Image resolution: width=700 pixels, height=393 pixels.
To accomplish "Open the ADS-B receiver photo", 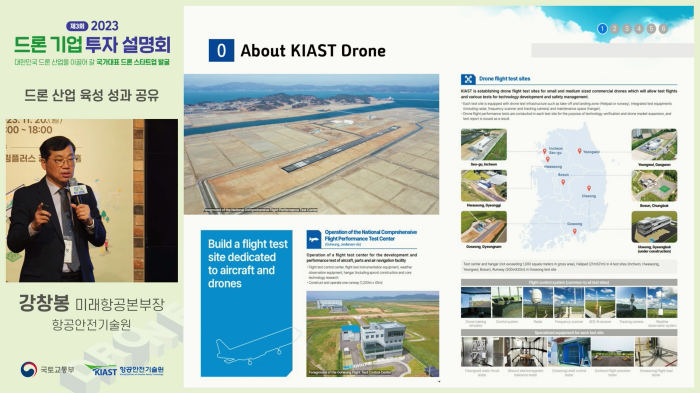I will click(600, 302).
